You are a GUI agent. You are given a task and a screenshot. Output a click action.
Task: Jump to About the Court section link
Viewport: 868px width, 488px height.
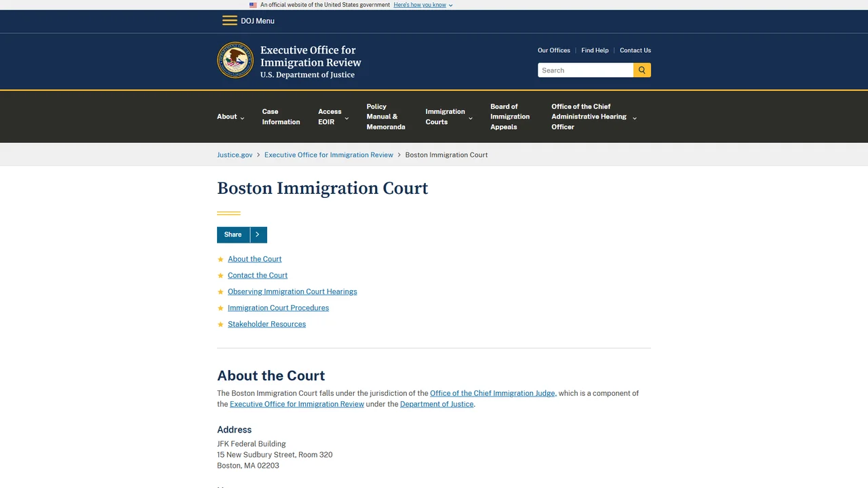[254, 259]
